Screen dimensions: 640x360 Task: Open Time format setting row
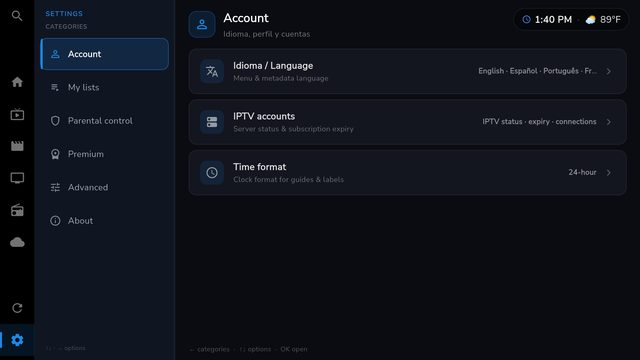click(407, 173)
